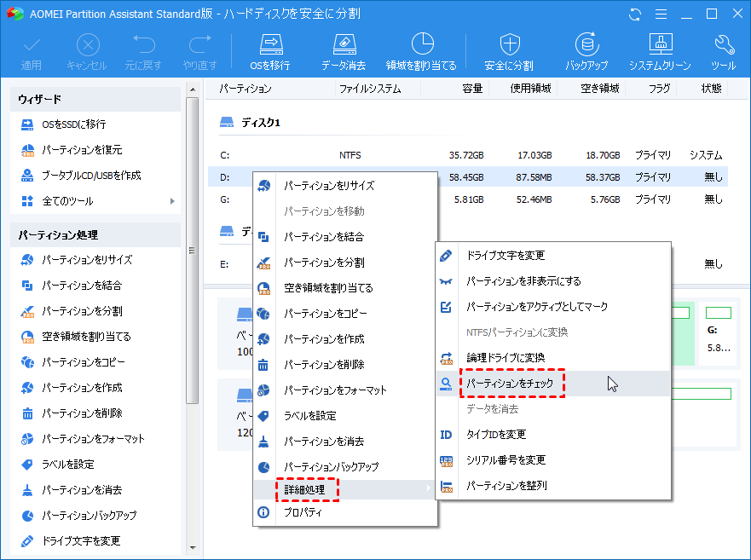751x560 pixels.
Task: Select シリアル番号を変更 in submenu
Action: pyautogui.click(x=553, y=460)
